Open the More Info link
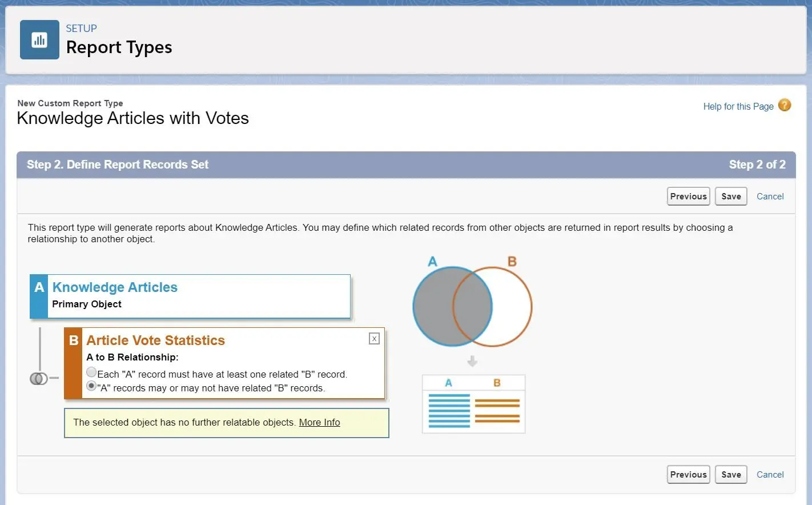 point(319,422)
